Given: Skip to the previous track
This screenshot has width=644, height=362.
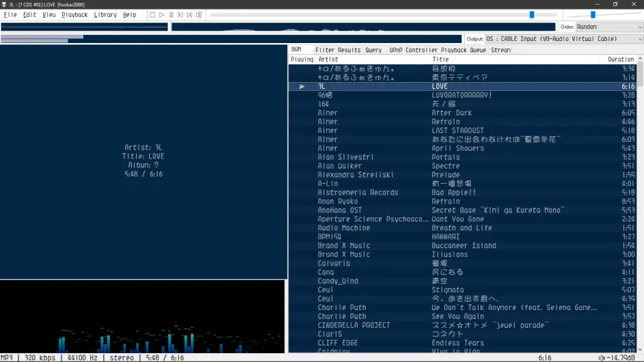Looking at the screenshot, I should 180,15.
